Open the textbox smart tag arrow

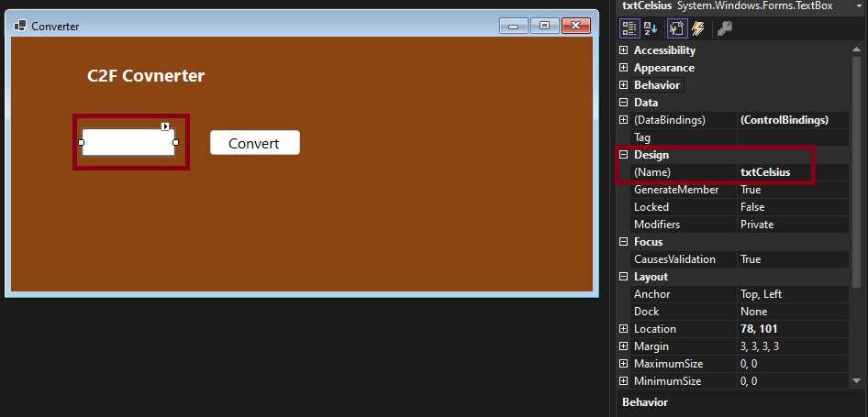tap(165, 126)
